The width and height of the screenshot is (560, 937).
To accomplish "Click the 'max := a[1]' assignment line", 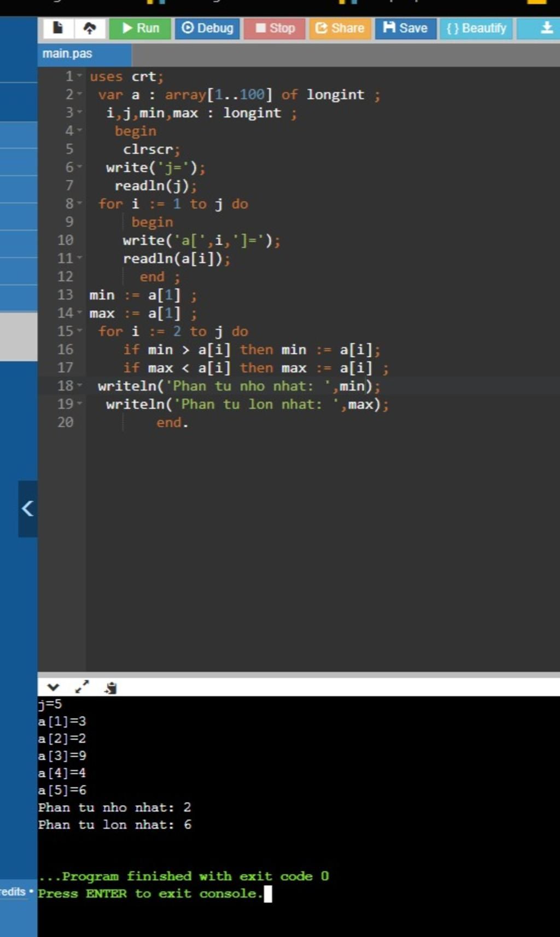I will 143,313.
